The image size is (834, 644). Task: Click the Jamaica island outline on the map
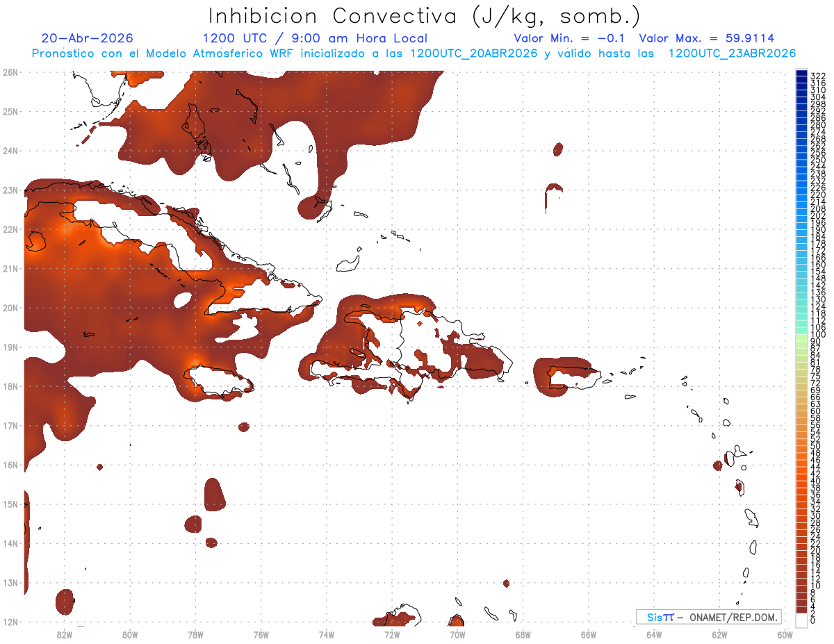click(219, 381)
